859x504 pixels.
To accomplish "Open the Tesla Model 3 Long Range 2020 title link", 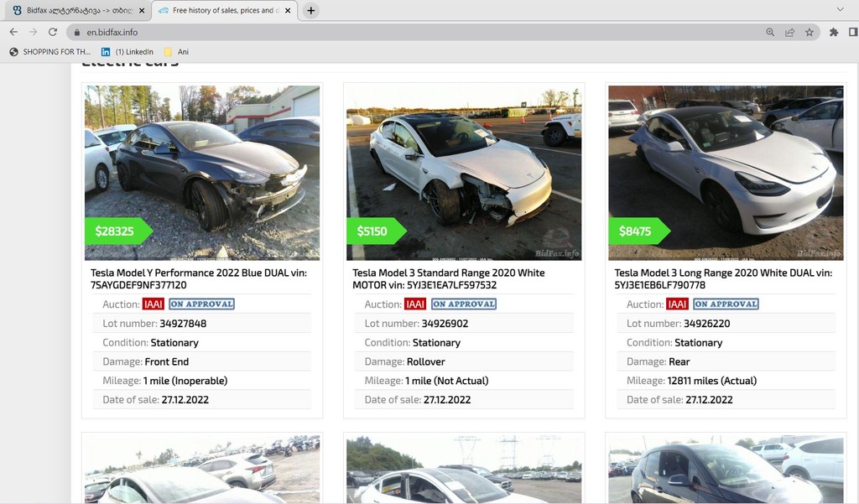I will coord(723,279).
